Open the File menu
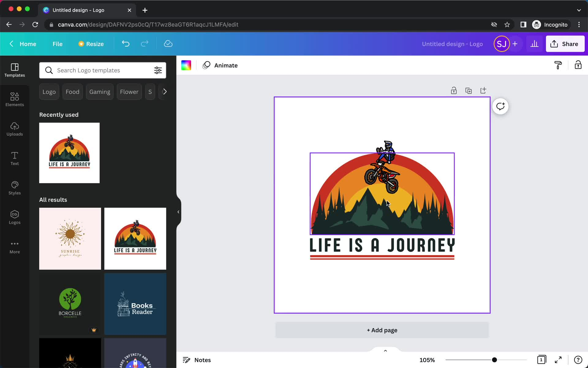The height and width of the screenshot is (368, 588). click(x=58, y=44)
